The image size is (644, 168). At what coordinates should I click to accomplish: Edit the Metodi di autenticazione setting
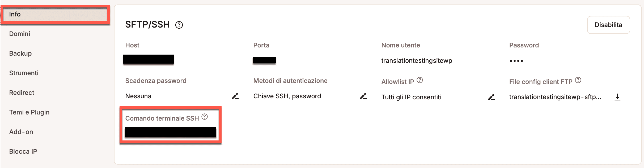click(x=363, y=96)
